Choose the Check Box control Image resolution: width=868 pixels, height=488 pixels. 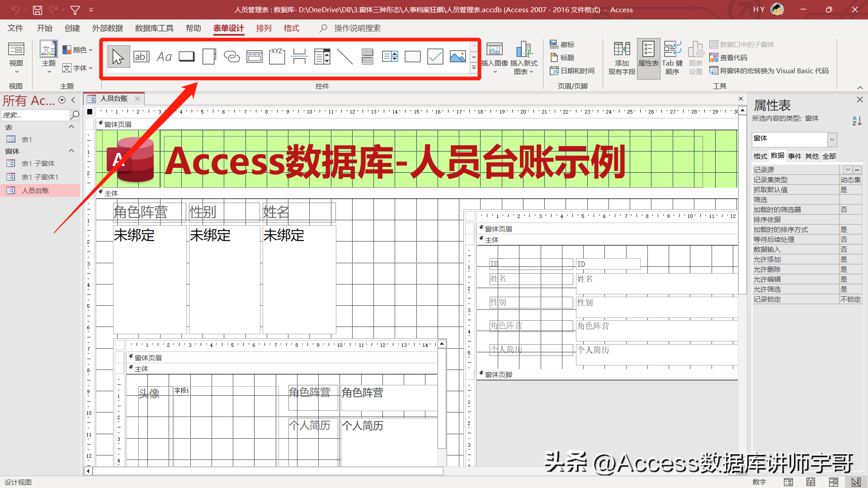click(435, 57)
